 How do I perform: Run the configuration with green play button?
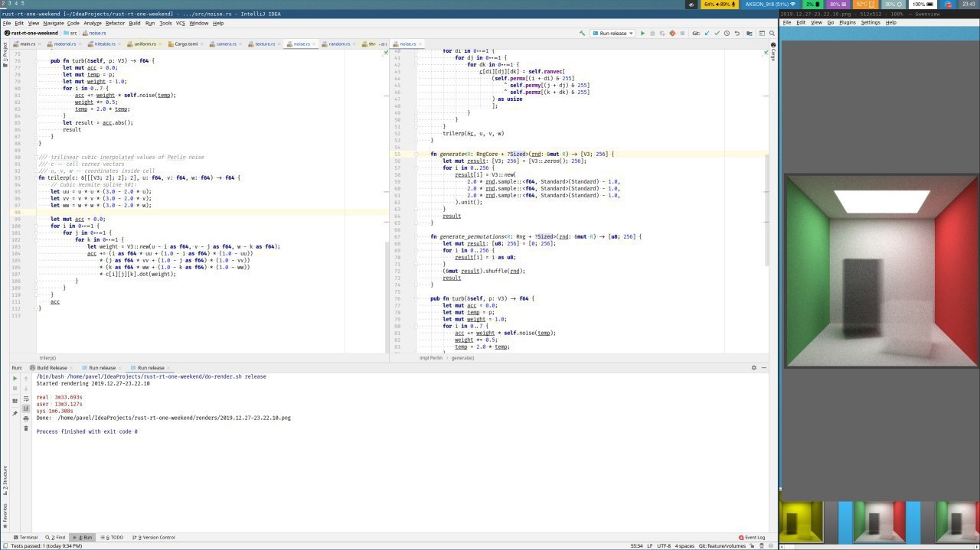point(642,34)
